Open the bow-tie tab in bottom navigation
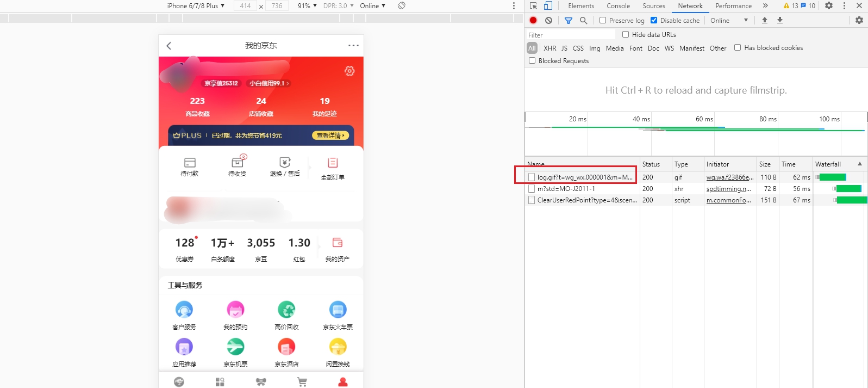The image size is (868, 388). coord(261,382)
